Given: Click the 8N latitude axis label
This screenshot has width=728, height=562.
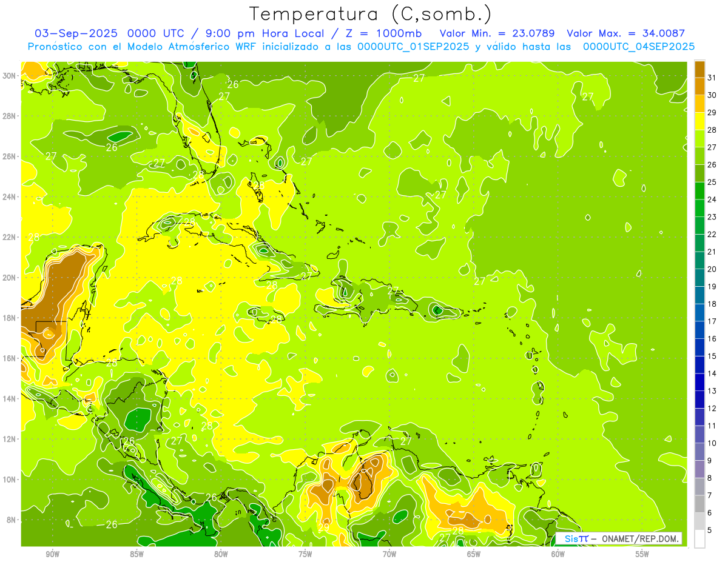Looking at the screenshot, I should pos(12,520).
